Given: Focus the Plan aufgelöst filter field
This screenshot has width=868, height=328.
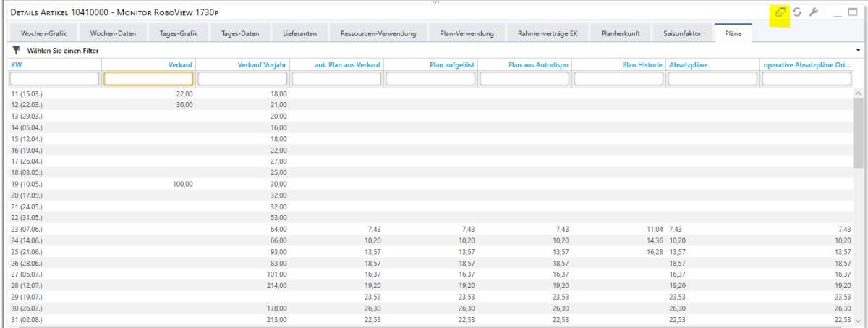Looking at the screenshot, I should tap(430, 79).
